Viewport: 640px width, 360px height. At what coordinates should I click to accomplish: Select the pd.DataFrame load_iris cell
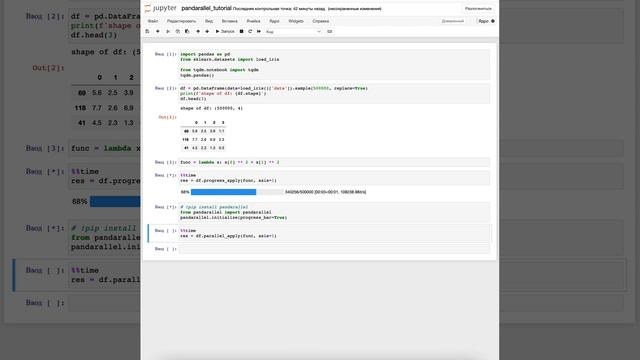pos(334,93)
